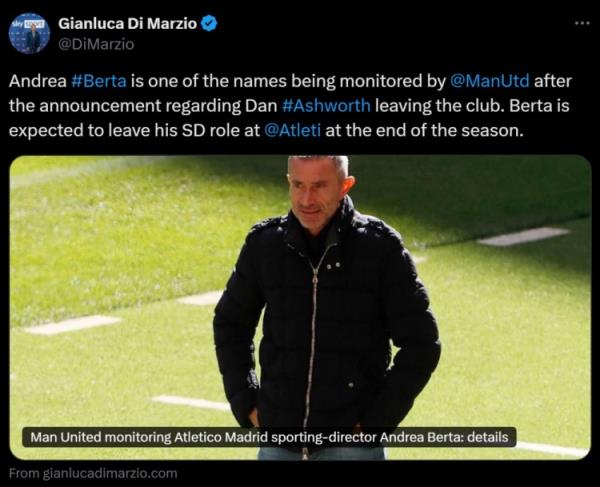Image resolution: width=600 pixels, height=487 pixels.
Task: Open the #Berta hashtag
Action: (99, 81)
